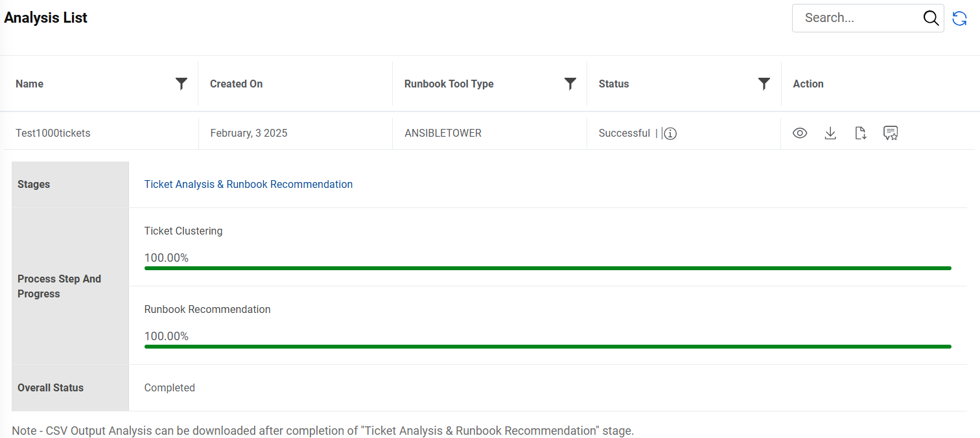980x438 pixels.
Task: Open Ticket Analysis & Runbook Recommendation link
Action: click(248, 185)
